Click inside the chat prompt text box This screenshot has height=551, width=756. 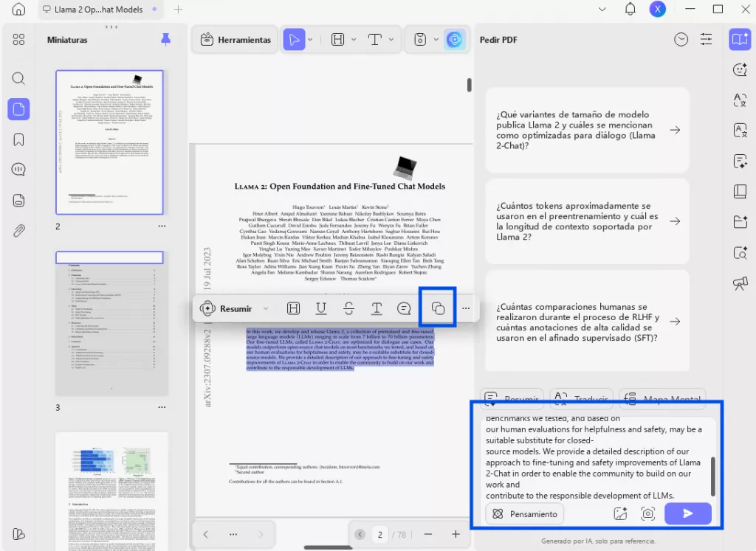click(x=596, y=457)
